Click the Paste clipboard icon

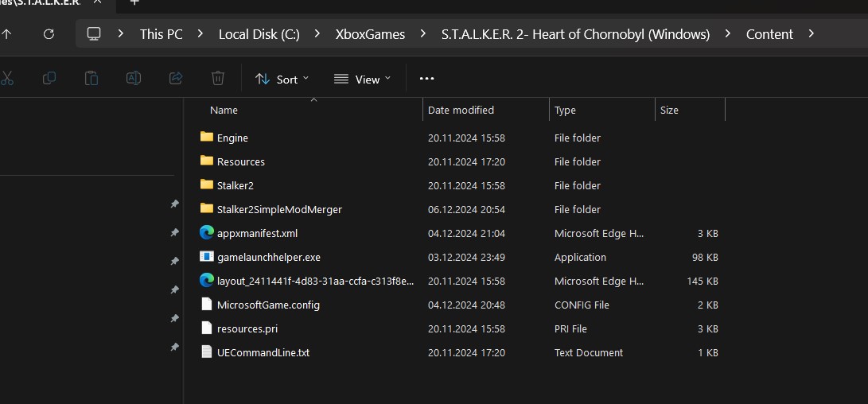(91, 79)
